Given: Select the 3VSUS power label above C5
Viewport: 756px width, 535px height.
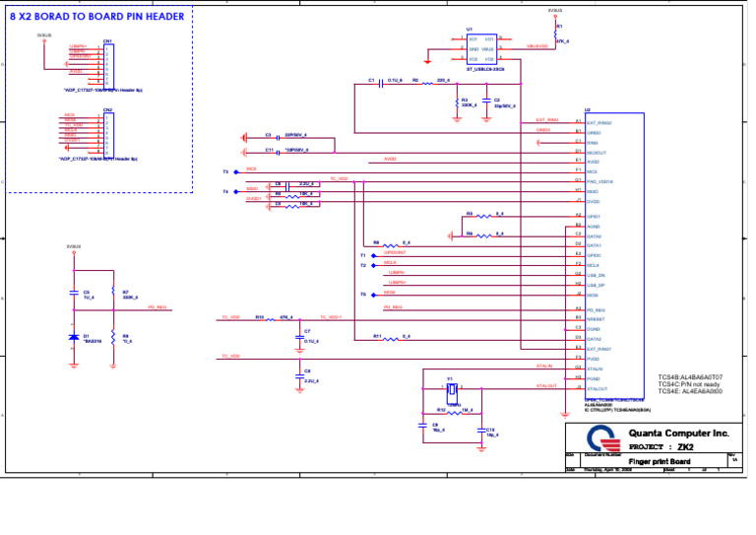Looking at the screenshot, I should (x=74, y=246).
